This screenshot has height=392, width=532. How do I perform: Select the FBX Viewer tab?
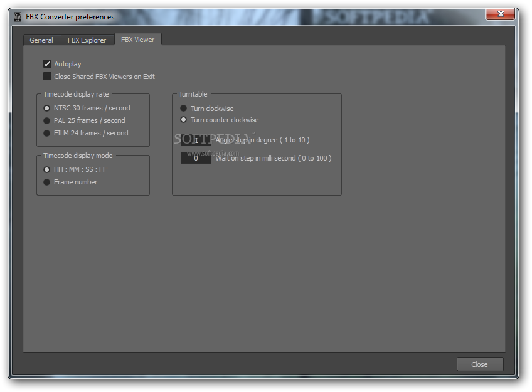point(138,40)
